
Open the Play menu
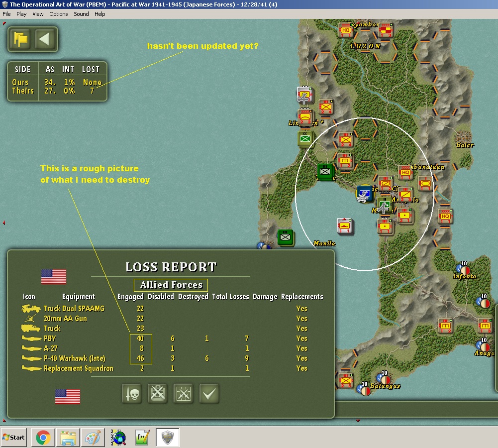pos(21,14)
